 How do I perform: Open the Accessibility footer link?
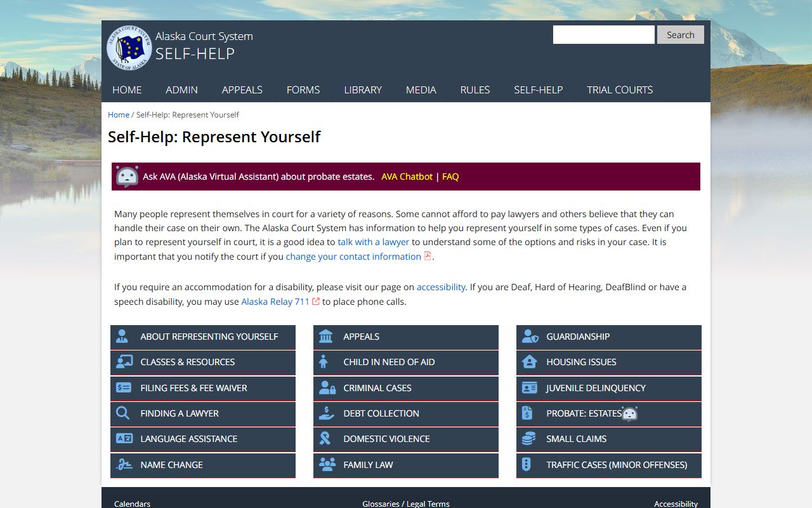pos(676,504)
